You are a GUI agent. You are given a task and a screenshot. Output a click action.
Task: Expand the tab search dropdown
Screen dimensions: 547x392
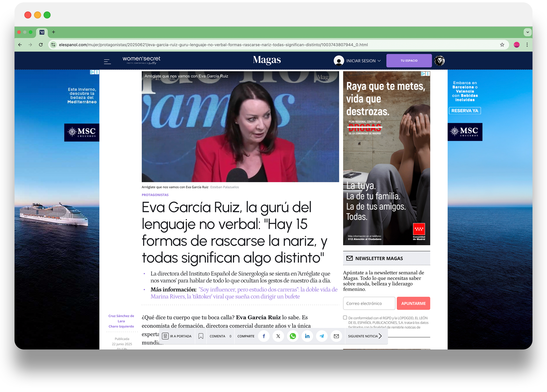point(527,32)
